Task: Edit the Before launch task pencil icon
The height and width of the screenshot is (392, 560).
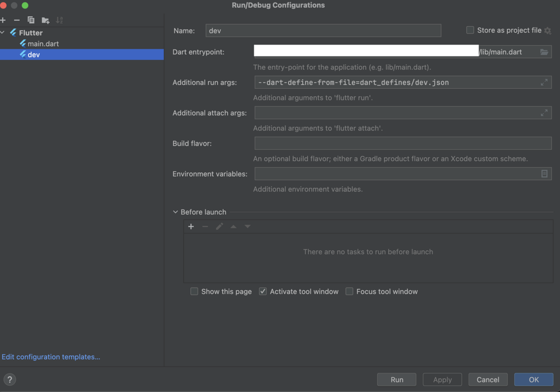Action: point(219,226)
